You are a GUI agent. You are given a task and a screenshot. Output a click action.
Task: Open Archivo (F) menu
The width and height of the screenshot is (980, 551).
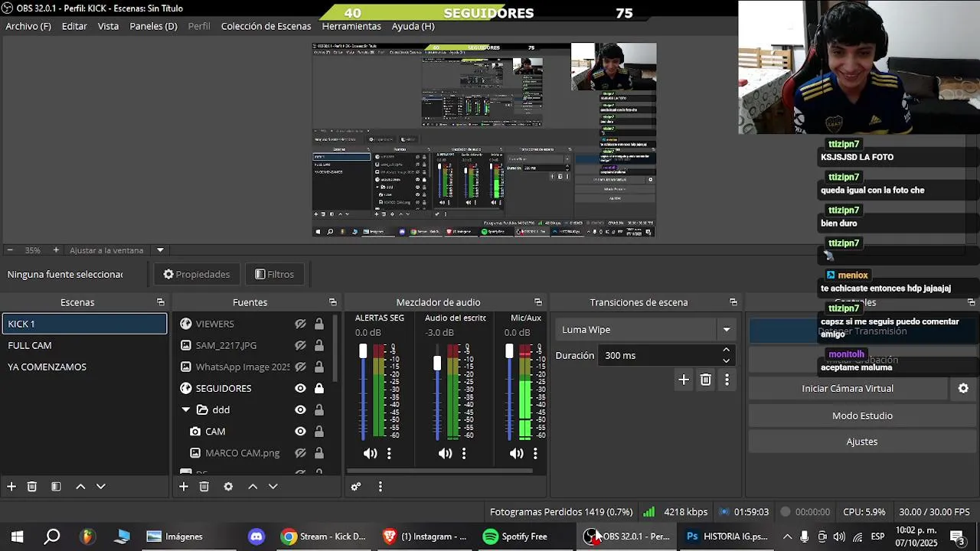pos(28,26)
